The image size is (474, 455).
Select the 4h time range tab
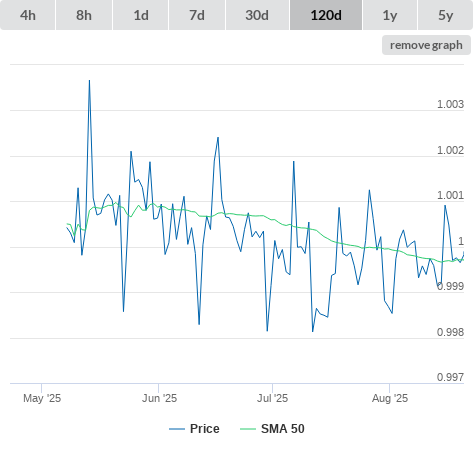[x=28, y=15]
